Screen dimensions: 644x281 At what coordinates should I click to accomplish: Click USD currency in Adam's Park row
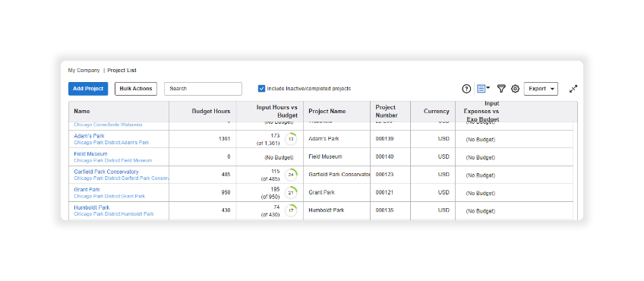[444, 139]
